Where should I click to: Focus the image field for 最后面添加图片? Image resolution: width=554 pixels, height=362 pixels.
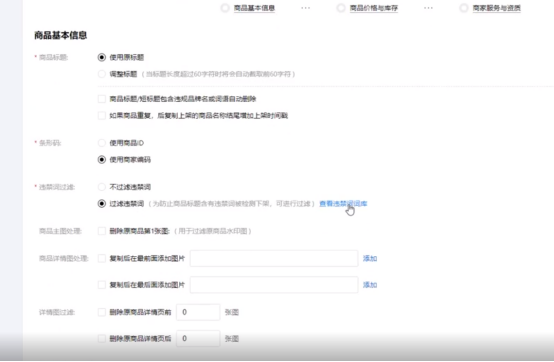click(274, 285)
